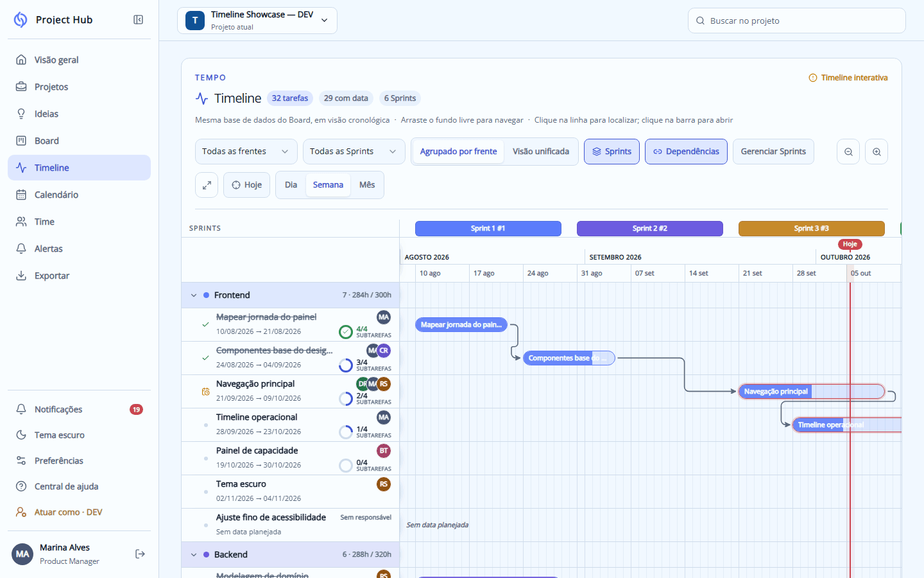This screenshot has width=924, height=578.
Task: Click Gerenciar Sprints button
Action: click(773, 152)
